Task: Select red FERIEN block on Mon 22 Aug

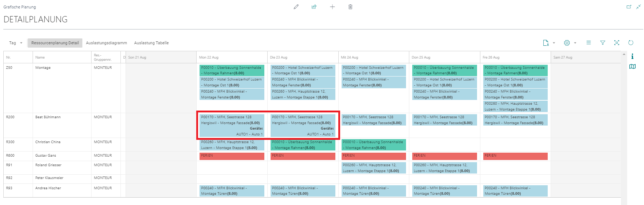Action: tap(232, 156)
